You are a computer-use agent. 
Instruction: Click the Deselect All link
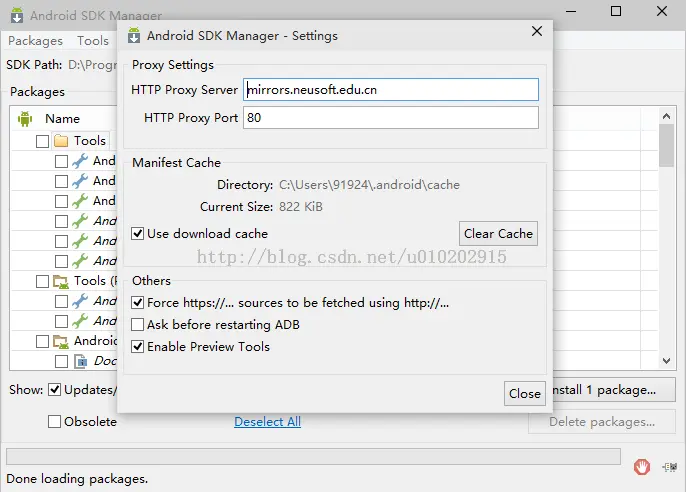coord(267,422)
